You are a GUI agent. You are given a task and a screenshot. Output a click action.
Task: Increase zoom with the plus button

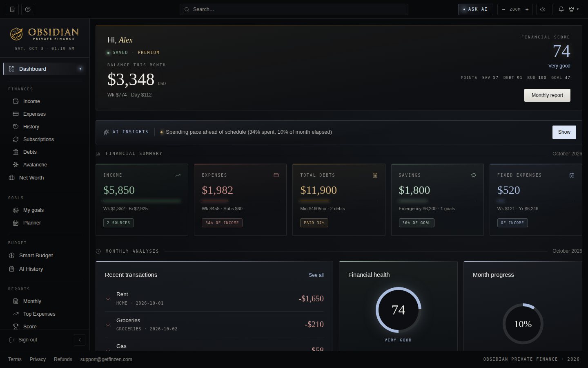click(x=527, y=9)
